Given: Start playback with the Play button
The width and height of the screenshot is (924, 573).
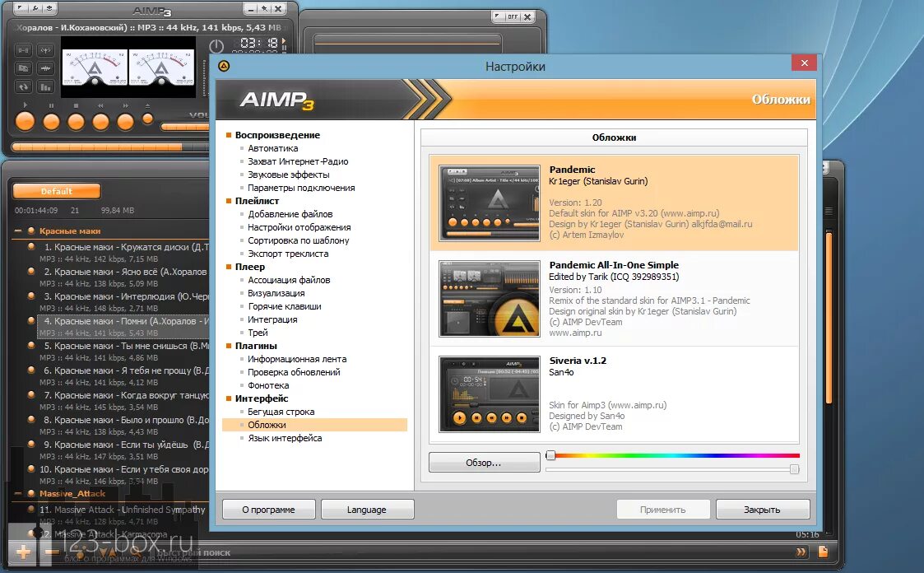Looking at the screenshot, I should (x=25, y=122).
